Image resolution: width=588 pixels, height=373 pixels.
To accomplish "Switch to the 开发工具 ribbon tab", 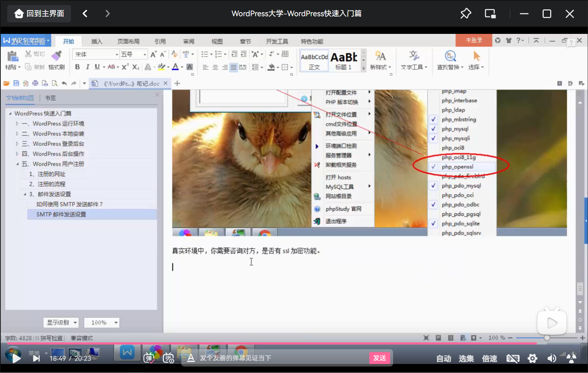I will tap(277, 41).
